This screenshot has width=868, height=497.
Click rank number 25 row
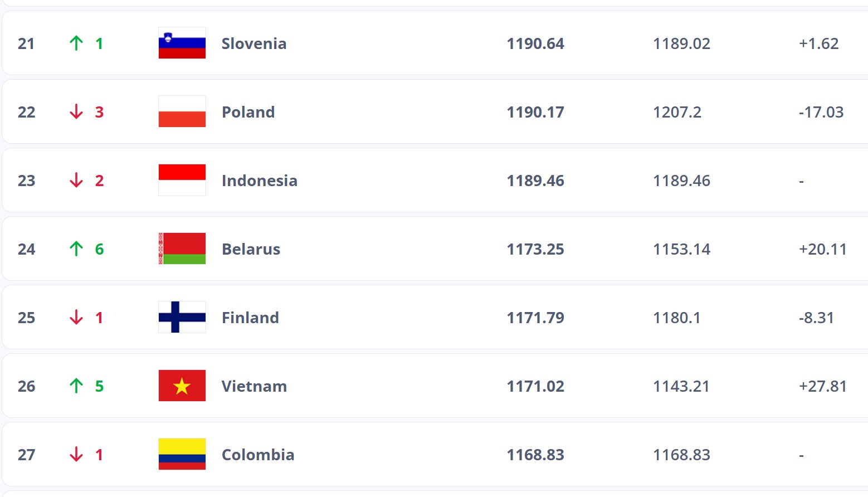tap(435, 317)
